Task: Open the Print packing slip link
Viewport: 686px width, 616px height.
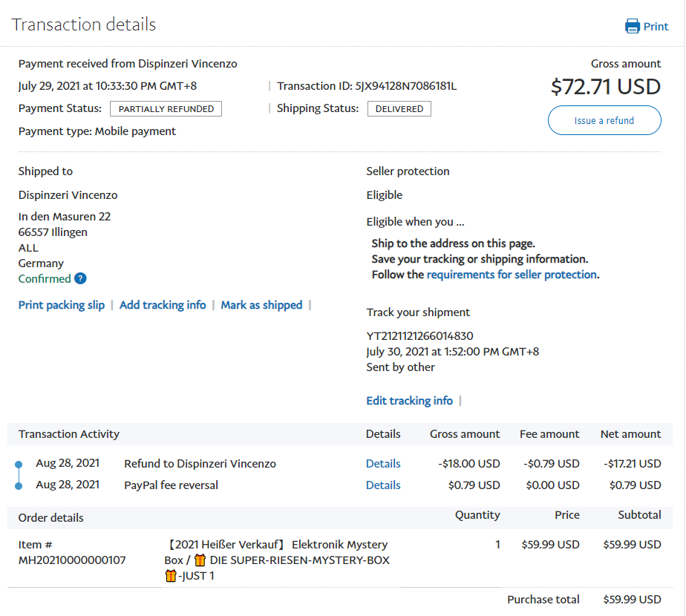Action: 62,305
